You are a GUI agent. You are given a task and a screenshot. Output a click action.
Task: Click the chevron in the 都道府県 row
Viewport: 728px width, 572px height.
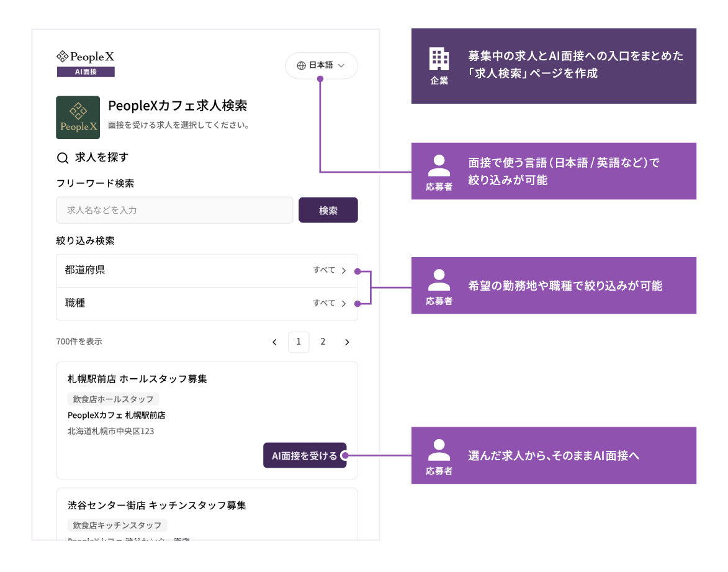tap(344, 270)
